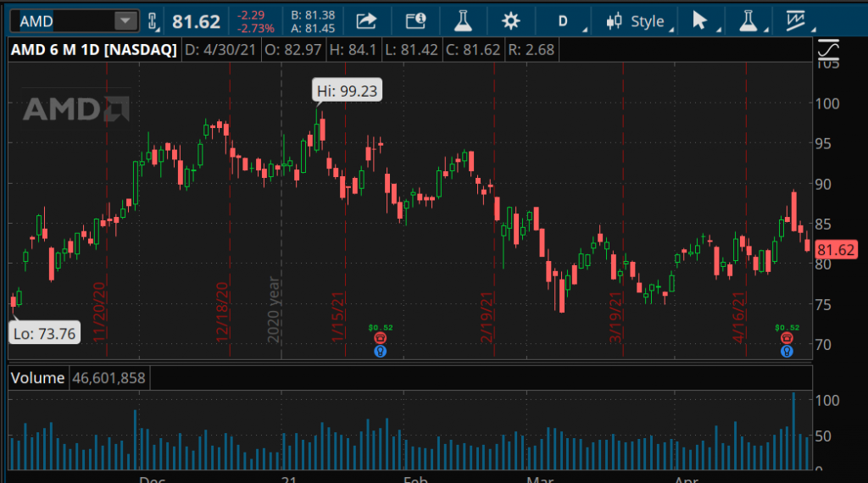Click the R: 2.68 range value
This screenshot has height=483, width=868.
531,50
